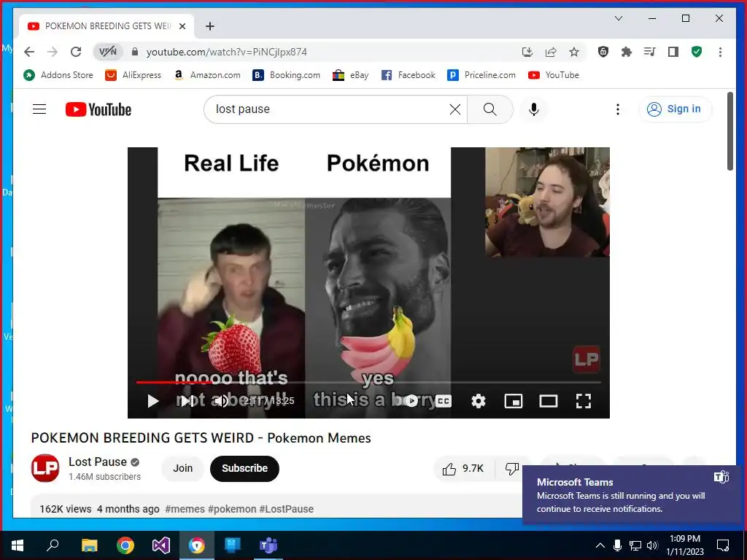Screen dimensions: 747x560
Task: Install app icon in address bar
Action: coord(527,52)
